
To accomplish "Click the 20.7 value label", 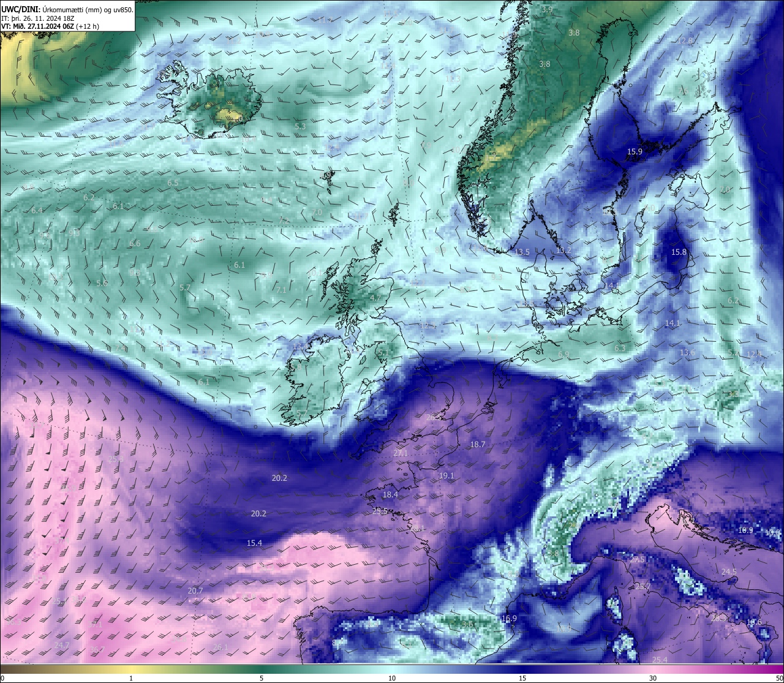I will click(x=195, y=591).
